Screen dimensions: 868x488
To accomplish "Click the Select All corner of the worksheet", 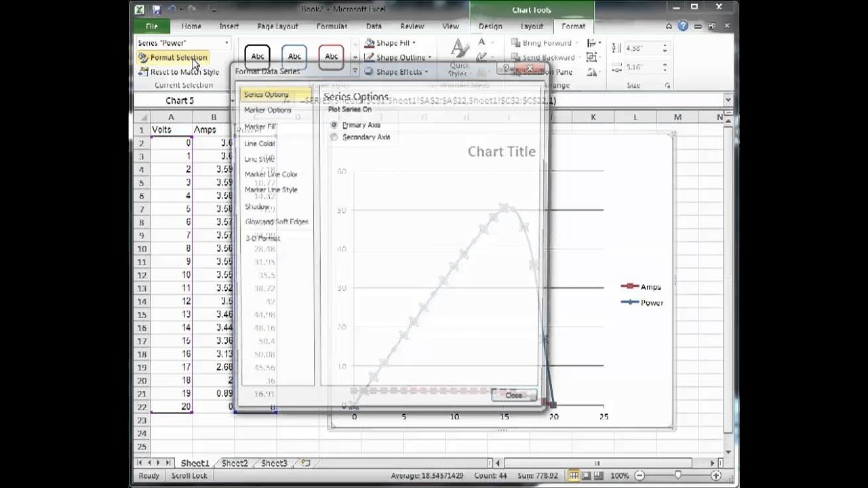I will 141,117.
